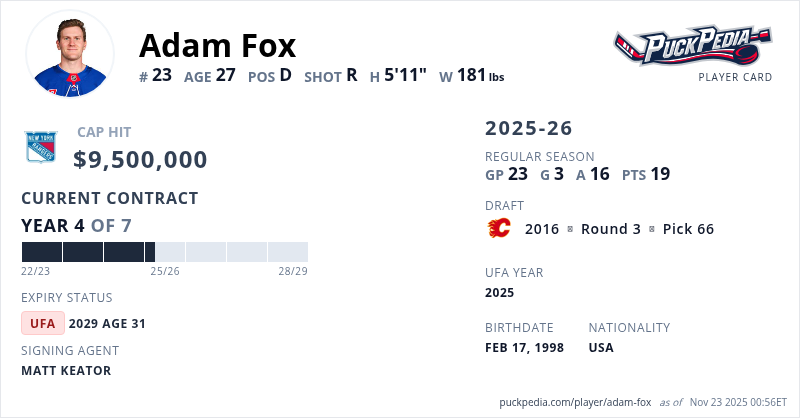Click the $9,500,000 cap hit value
The height and width of the screenshot is (418, 800).
(x=140, y=160)
